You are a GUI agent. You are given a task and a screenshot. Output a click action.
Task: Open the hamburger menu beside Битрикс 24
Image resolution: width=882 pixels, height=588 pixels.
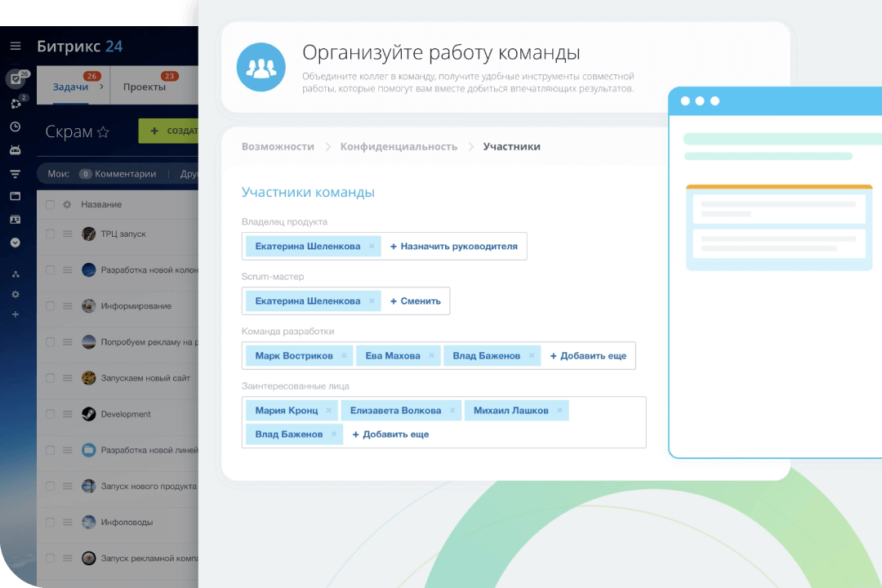(16, 47)
